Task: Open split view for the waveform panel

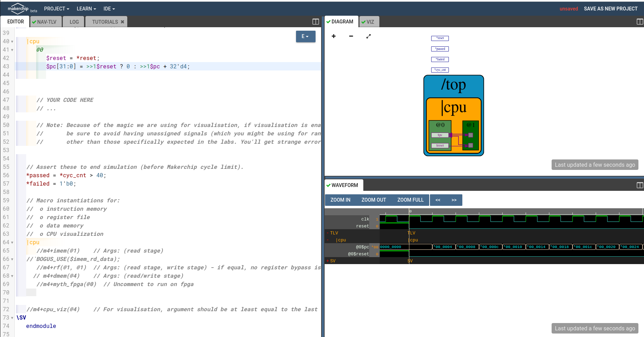Action: pos(639,185)
